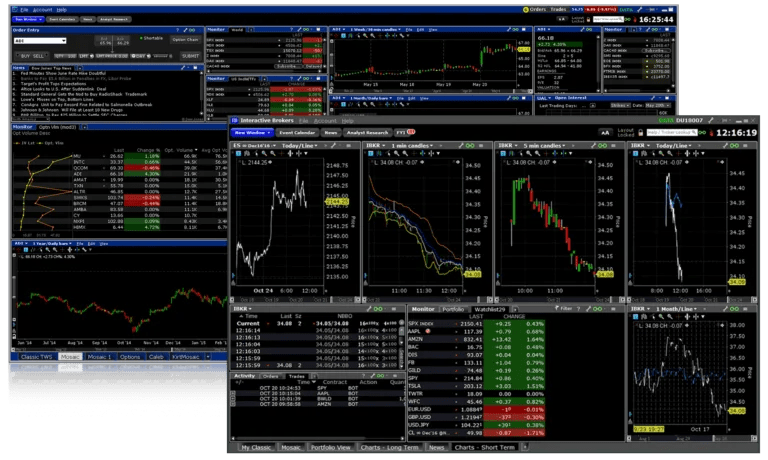Image resolution: width=768 pixels, height=460 pixels.
Task: Toggle the green chain link on Watchlist monitor panel
Action: [x=598, y=309]
